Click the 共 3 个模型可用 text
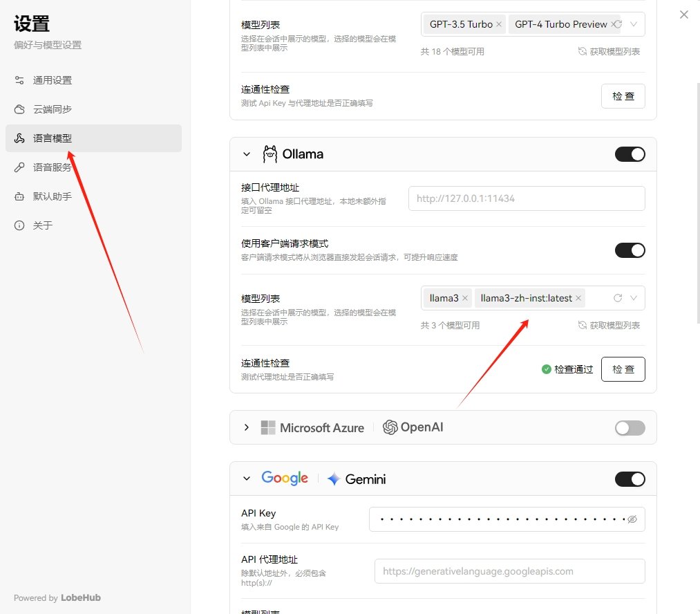 tap(450, 326)
